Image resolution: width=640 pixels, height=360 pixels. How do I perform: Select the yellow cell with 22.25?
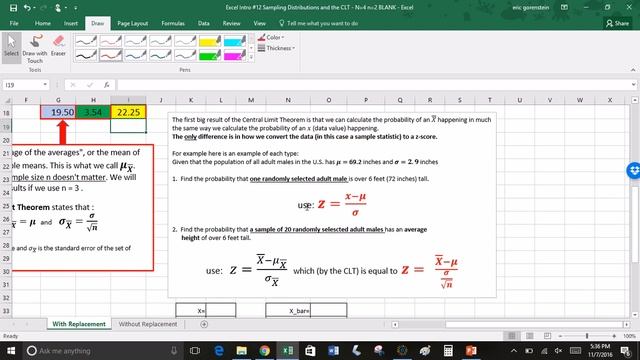[x=128, y=112]
